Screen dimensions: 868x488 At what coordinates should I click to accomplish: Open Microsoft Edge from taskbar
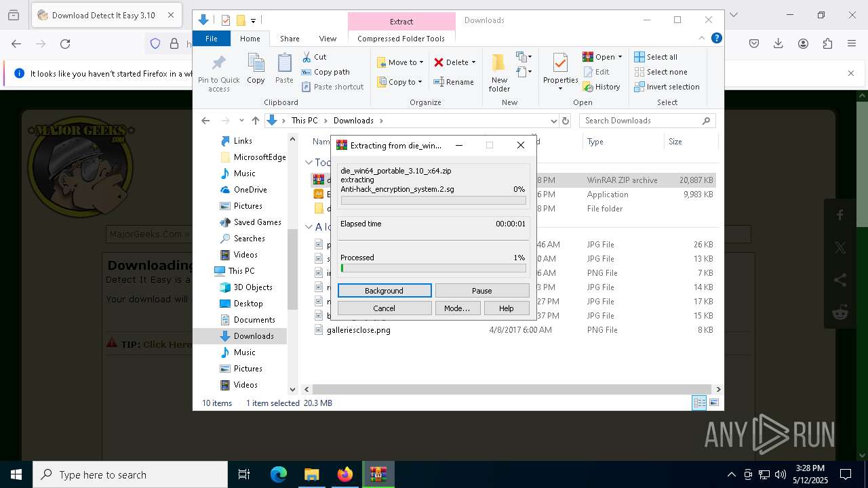tap(279, 474)
